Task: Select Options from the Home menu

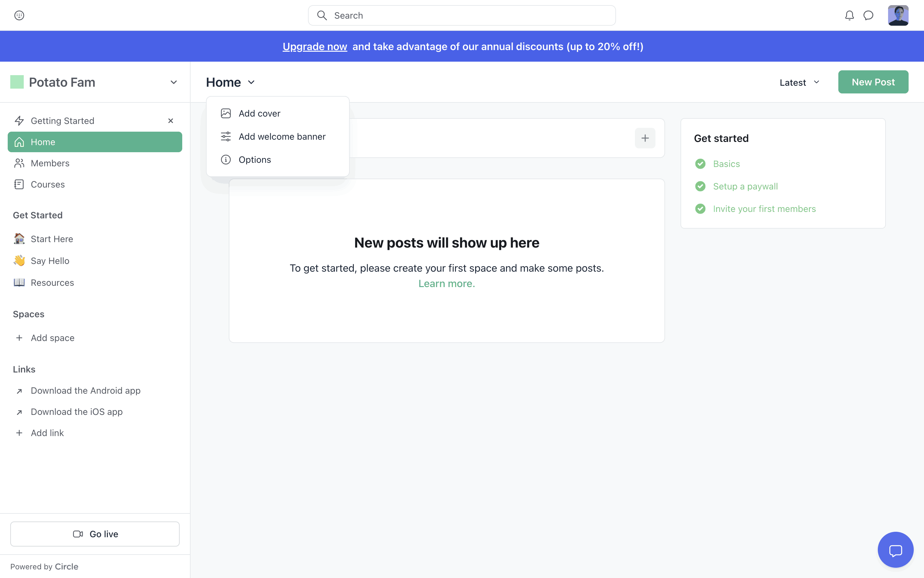Action: pos(278,160)
